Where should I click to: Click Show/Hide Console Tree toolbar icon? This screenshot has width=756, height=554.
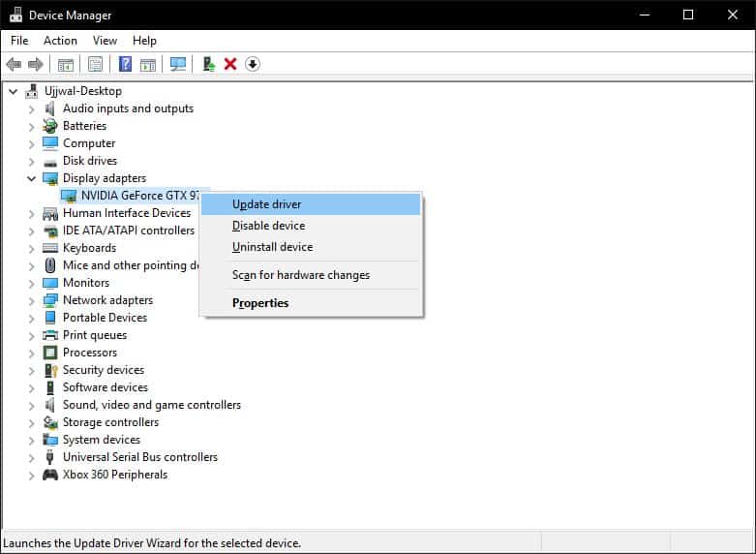point(66,64)
